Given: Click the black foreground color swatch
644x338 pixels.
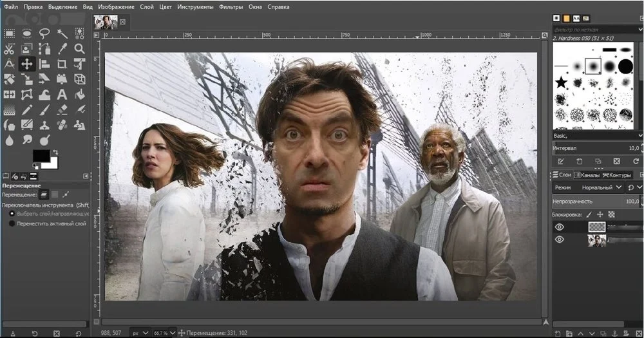Looking at the screenshot, I should [41, 156].
